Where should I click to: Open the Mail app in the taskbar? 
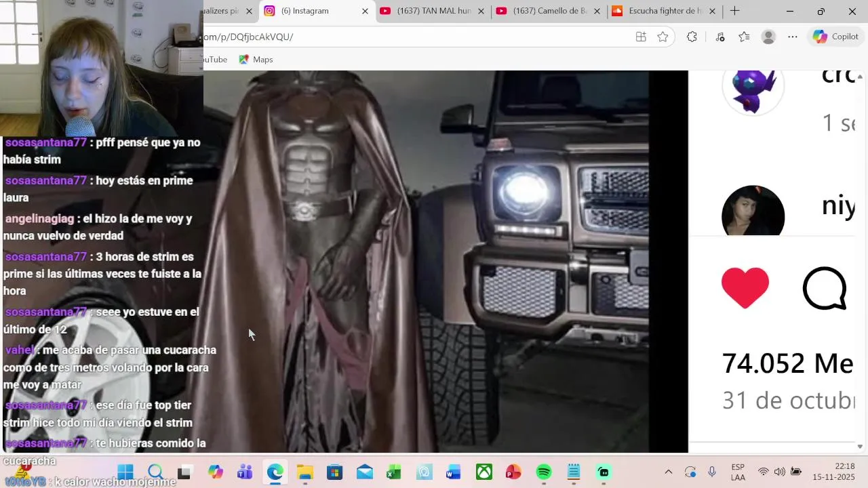pos(365,472)
